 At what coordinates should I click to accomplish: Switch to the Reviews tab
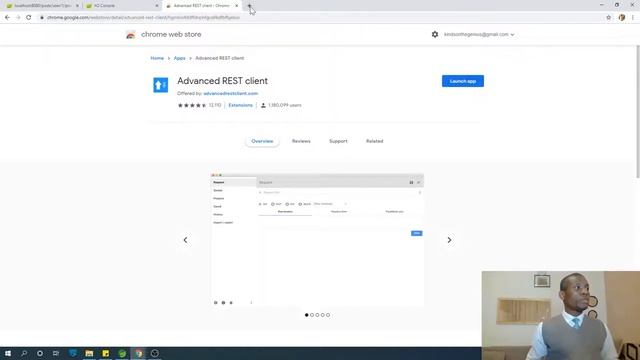click(x=301, y=141)
